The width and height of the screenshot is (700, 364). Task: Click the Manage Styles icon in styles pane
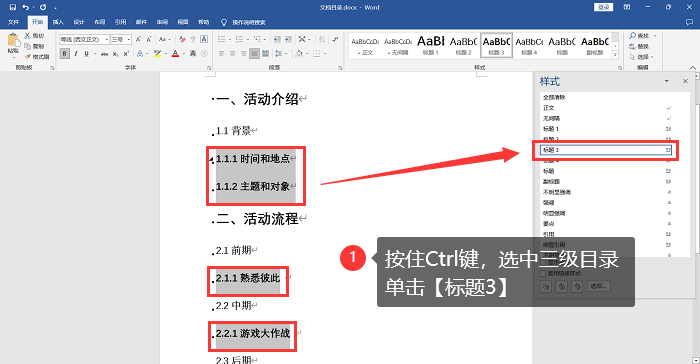(577, 286)
